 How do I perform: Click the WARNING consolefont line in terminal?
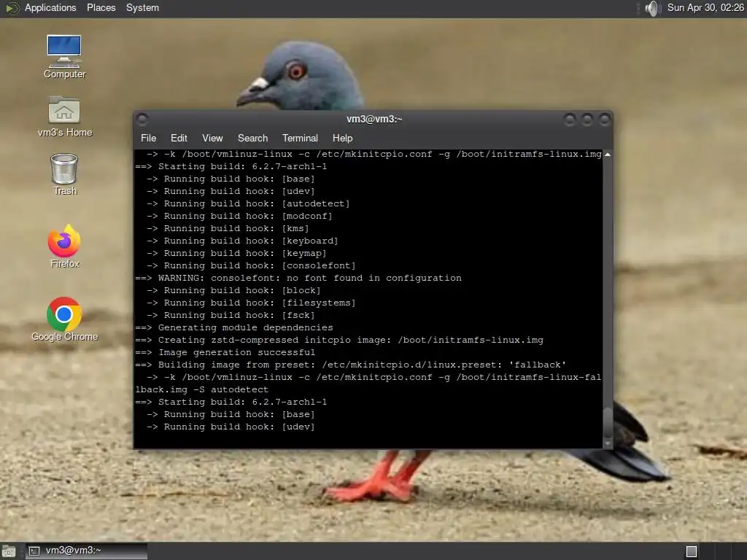click(x=298, y=278)
